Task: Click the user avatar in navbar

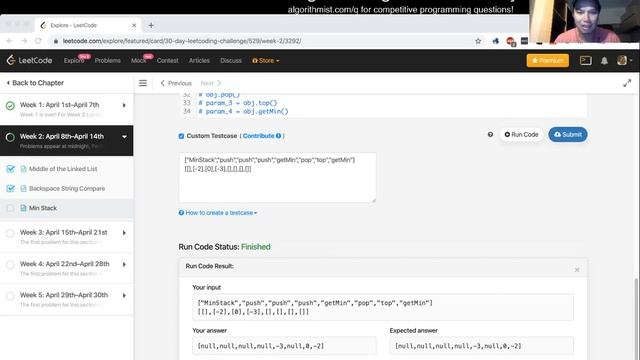Action: [622, 60]
